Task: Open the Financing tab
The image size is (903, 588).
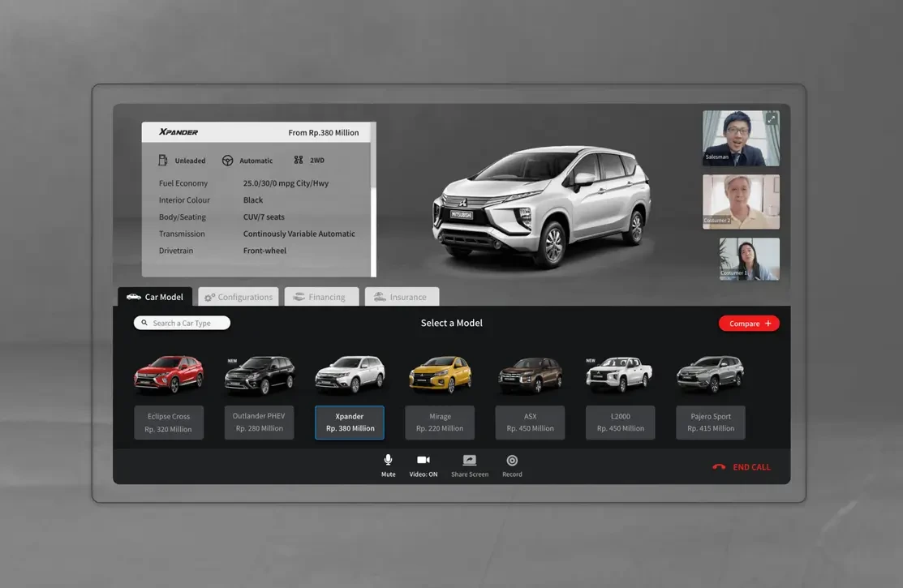Action: coord(321,297)
